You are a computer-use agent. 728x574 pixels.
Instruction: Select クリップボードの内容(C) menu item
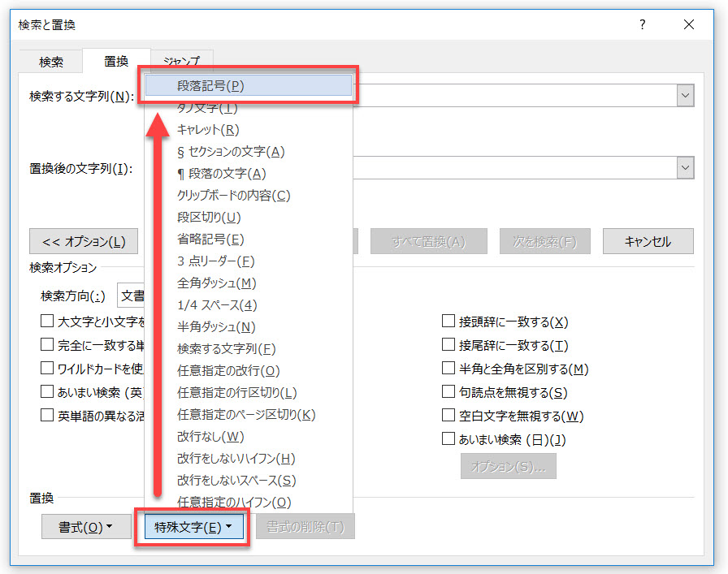233,195
